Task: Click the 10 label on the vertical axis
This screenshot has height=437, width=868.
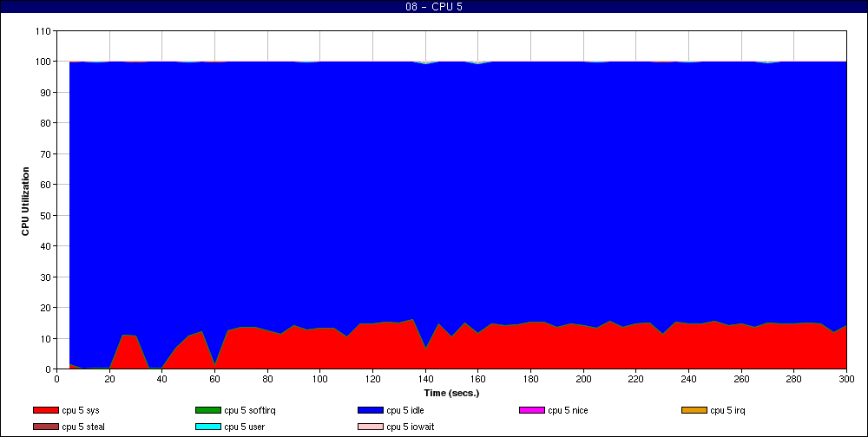Action: click(46, 338)
